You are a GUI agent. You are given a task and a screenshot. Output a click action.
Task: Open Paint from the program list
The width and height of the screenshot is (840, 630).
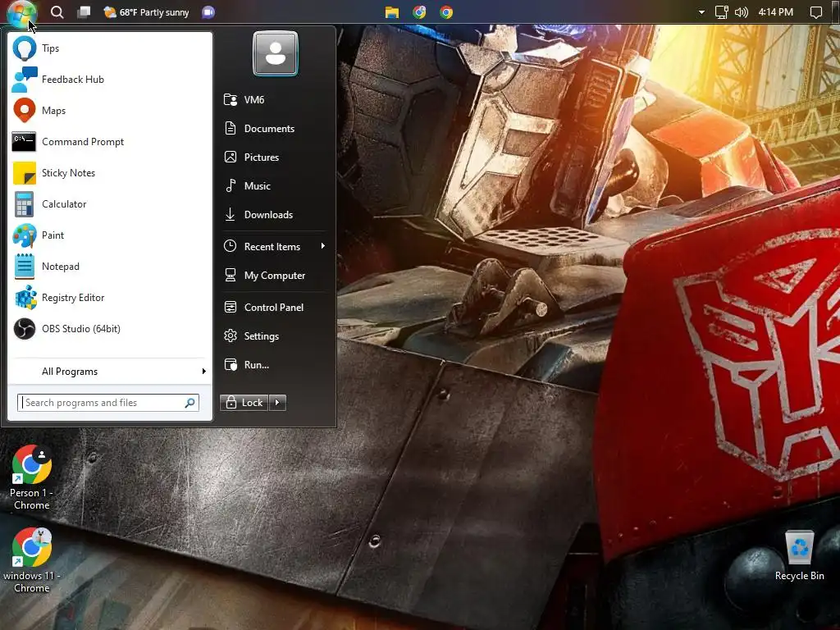(110, 235)
